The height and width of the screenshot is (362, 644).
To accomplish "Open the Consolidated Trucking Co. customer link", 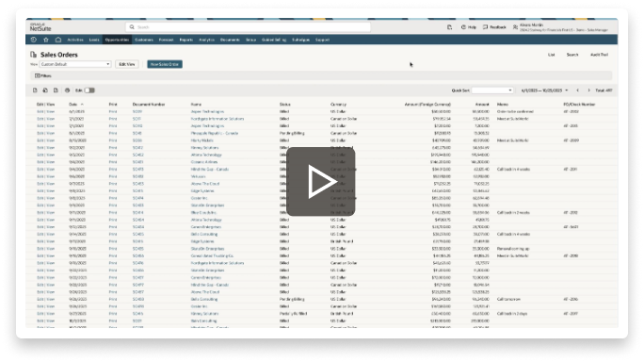I will [x=213, y=255].
